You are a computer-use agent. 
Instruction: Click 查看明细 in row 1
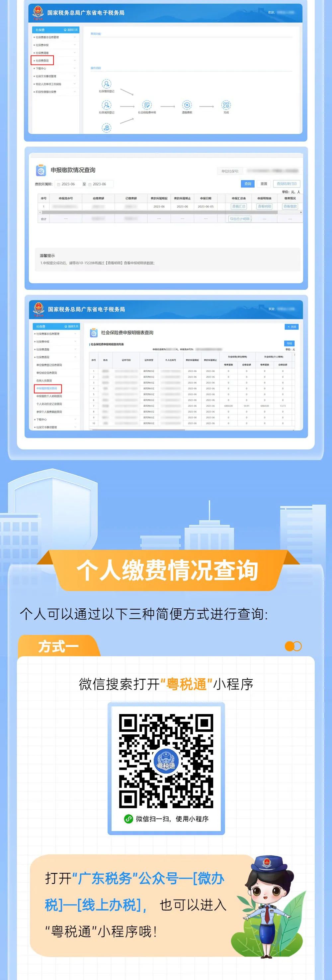click(x=264, y=206)
